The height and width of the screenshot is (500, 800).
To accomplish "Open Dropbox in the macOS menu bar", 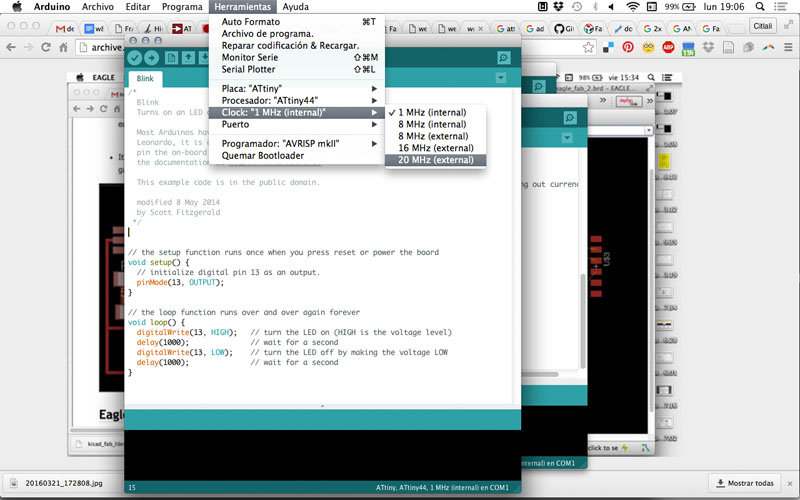I will (558, 7).
